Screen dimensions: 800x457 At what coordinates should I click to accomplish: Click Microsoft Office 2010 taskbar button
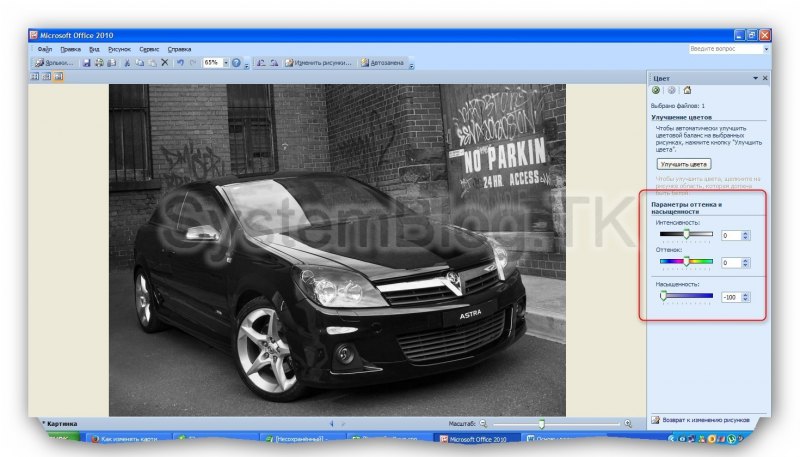pos(477,439)
